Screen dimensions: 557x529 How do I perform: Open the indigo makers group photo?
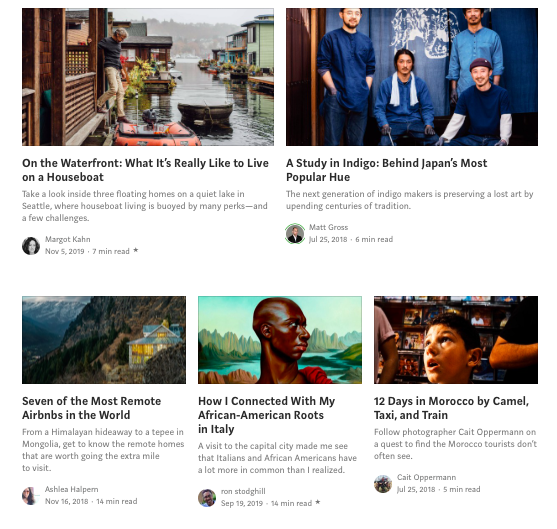pyautogui.click(x=412, y=77)
